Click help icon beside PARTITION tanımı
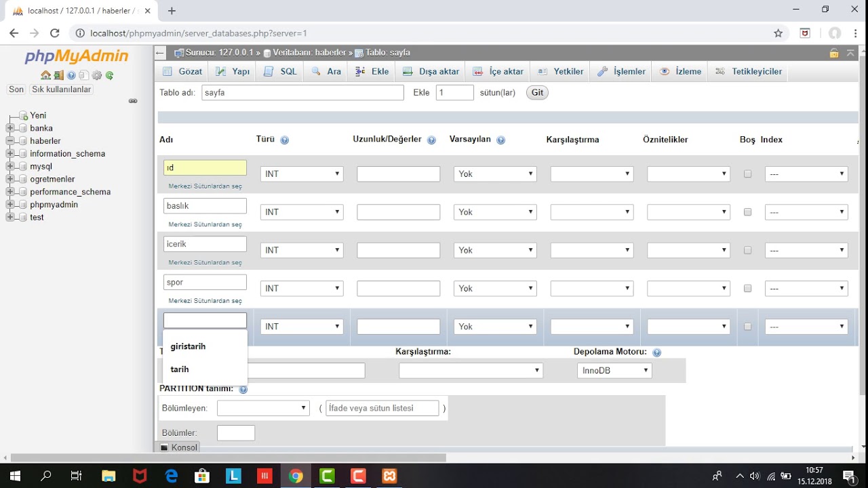The image size is (868, 488). pos(243,389)
